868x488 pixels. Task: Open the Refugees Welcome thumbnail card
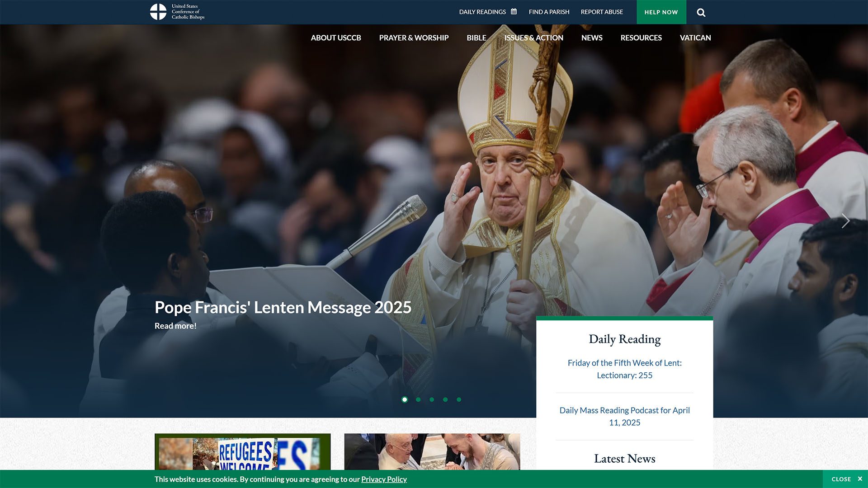coord(242,452)
